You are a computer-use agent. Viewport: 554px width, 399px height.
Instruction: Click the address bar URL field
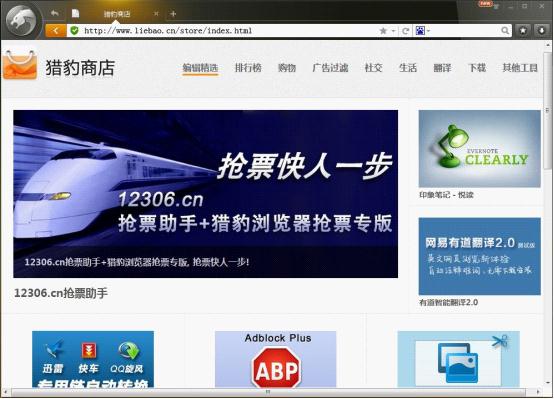coord(226,31)
